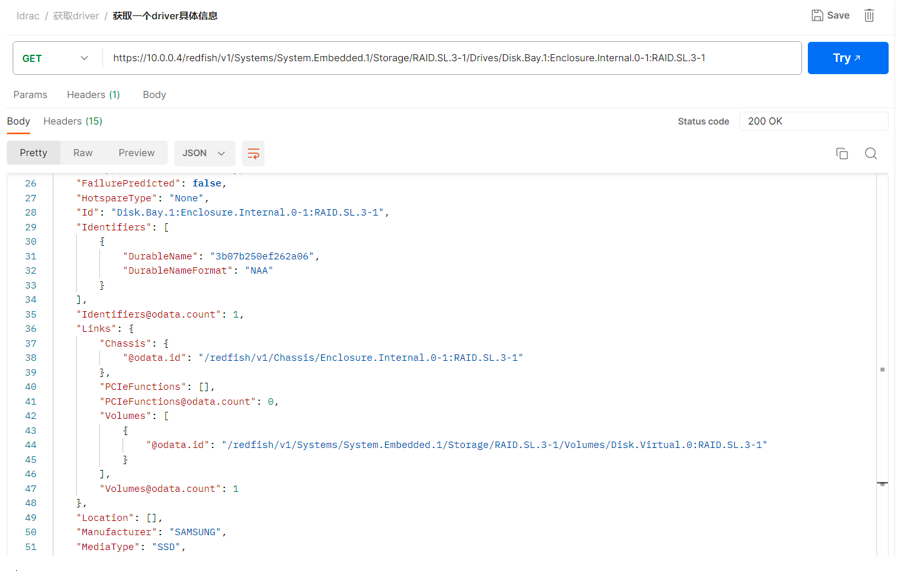Select the request Body tab
Viewport: 899px width, 571px height.
154,95
